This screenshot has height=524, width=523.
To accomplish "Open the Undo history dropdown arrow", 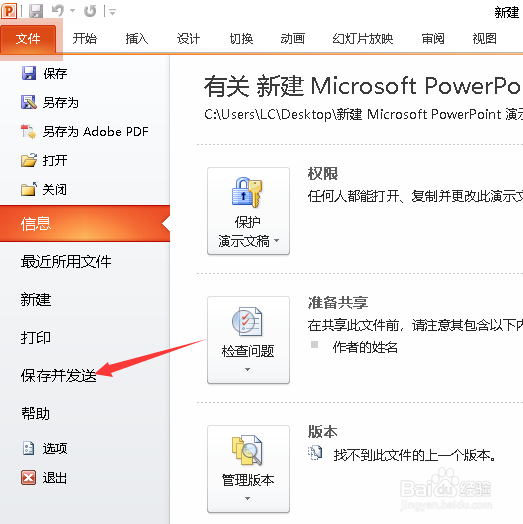I will [73, 11].
